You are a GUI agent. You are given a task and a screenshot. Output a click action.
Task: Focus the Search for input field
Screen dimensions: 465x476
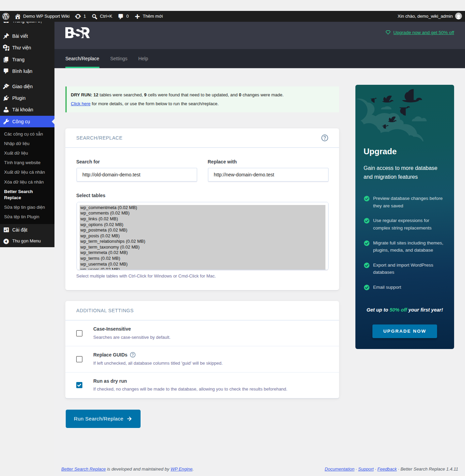[137, 175]
